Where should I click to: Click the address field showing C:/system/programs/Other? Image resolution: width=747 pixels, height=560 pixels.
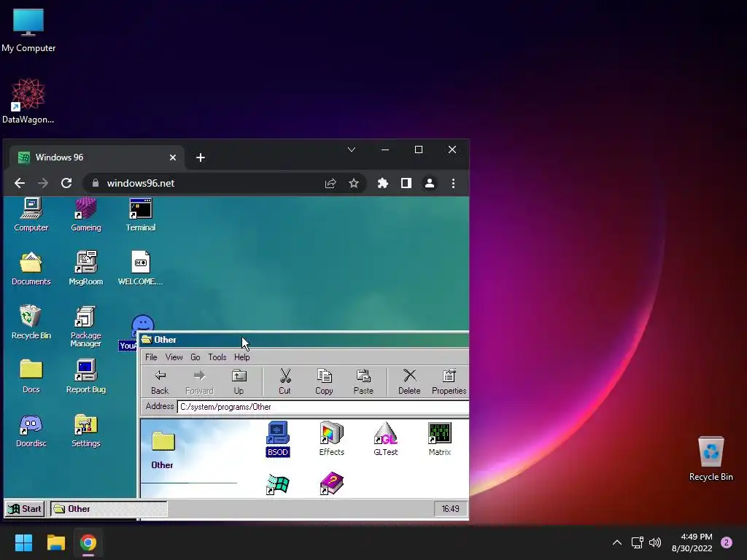tap(323, 407)
